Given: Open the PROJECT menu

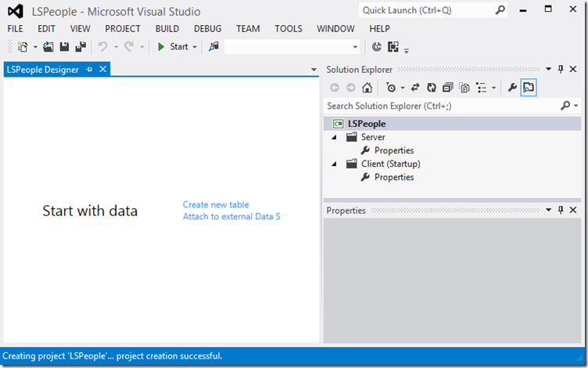Looking at the screenshot, I should [123, 29].
